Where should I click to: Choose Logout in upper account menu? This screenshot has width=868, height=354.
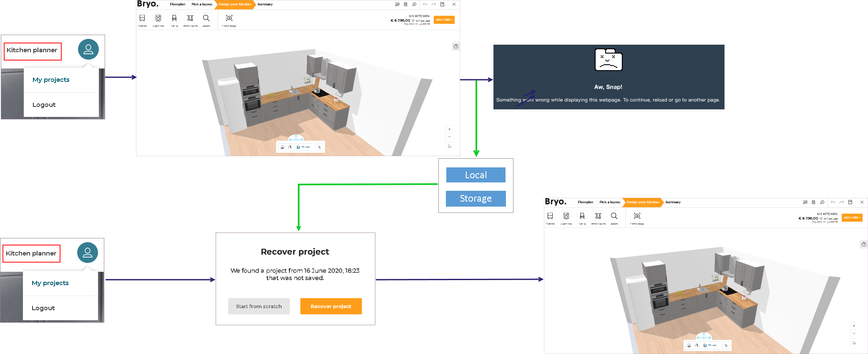(x=44, y=105)
